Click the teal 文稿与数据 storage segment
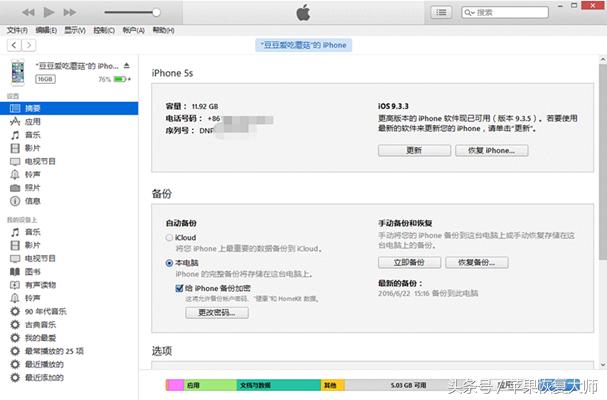Image resolution: width=607 pixels, height=400 pixels. (278, 385)
